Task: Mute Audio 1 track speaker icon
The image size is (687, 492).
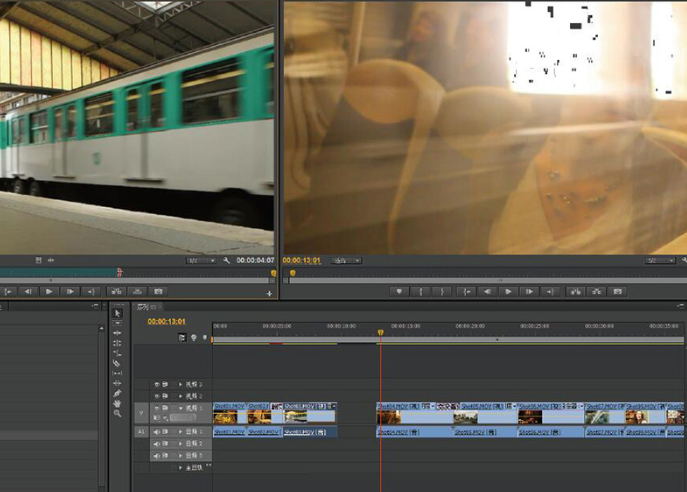Action: [156, 432]
